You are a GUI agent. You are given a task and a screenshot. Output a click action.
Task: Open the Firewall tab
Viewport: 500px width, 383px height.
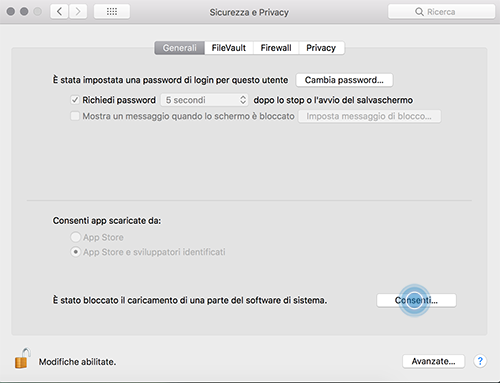point(276,48)
